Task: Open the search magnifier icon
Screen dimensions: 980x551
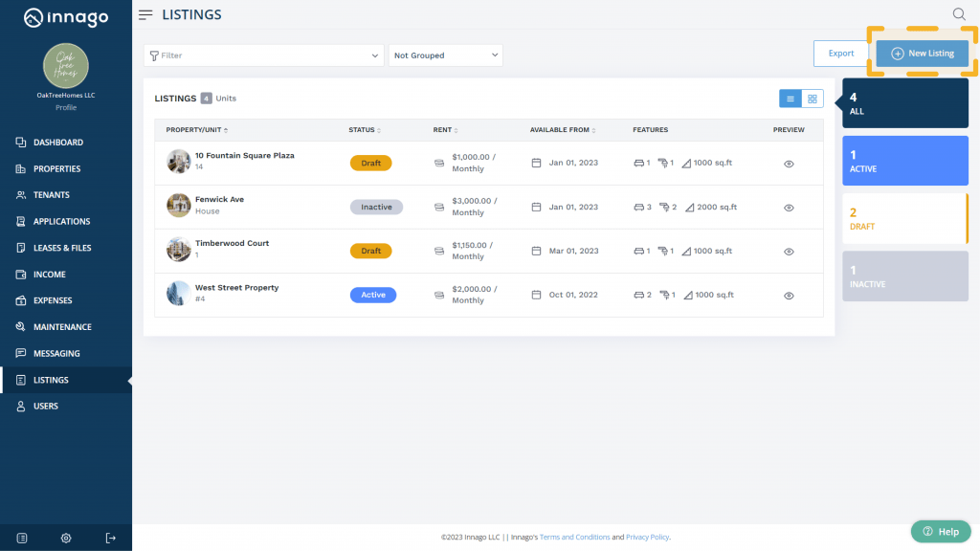Action: [958, 14]
